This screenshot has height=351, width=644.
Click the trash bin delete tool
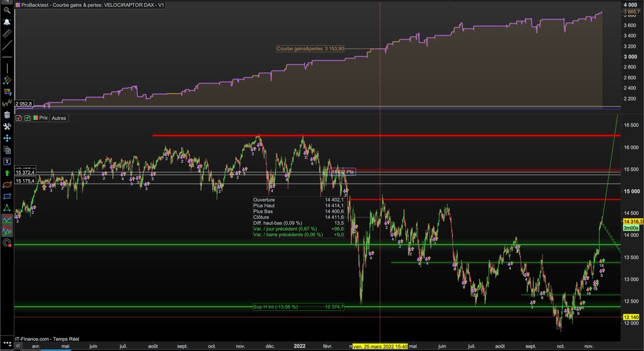(7, 114)
